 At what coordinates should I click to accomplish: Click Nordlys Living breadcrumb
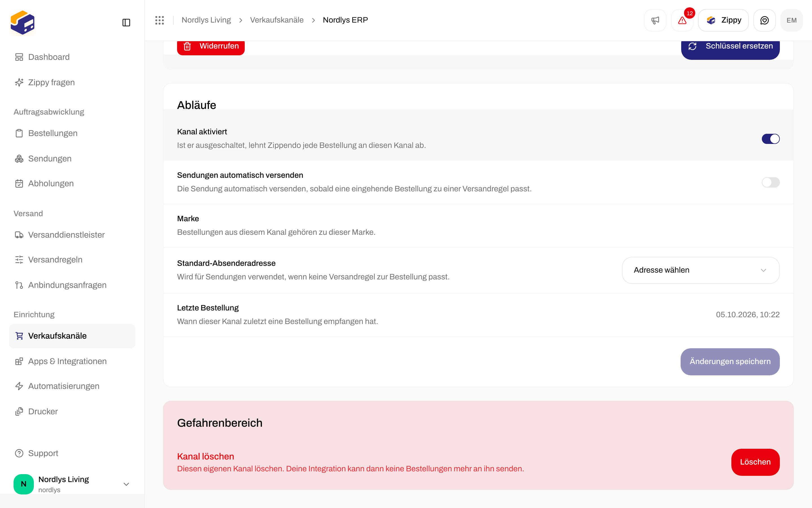(206, 20)
